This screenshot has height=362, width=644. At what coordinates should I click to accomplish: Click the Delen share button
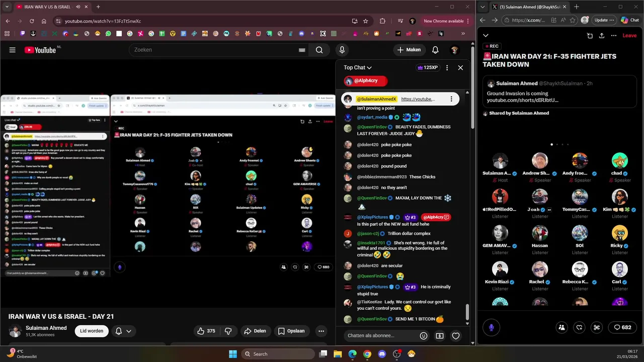(x=255, y=331)
